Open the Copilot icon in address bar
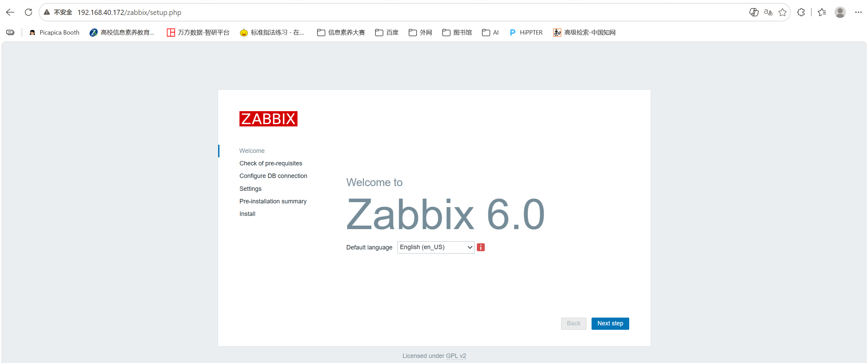The height and width of the screenshot is (363, 868). 754,13
